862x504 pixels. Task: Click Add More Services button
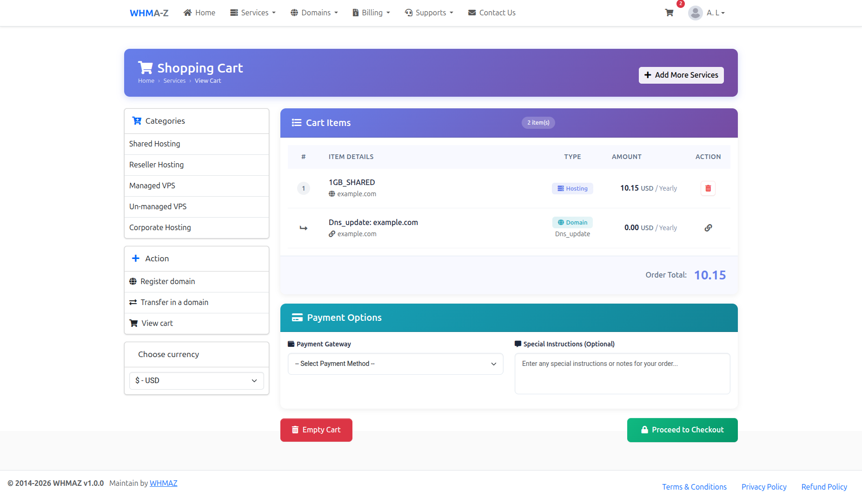coord(681,75)
